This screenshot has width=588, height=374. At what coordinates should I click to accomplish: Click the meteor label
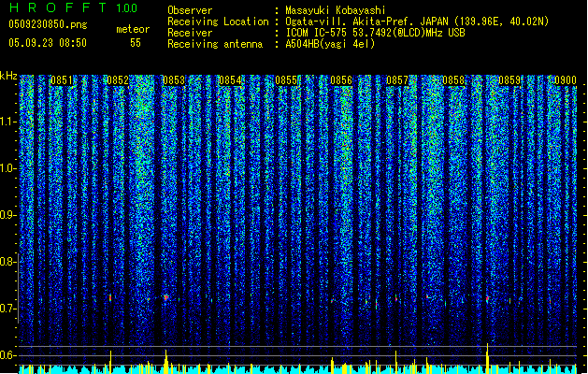click(133, 29)
